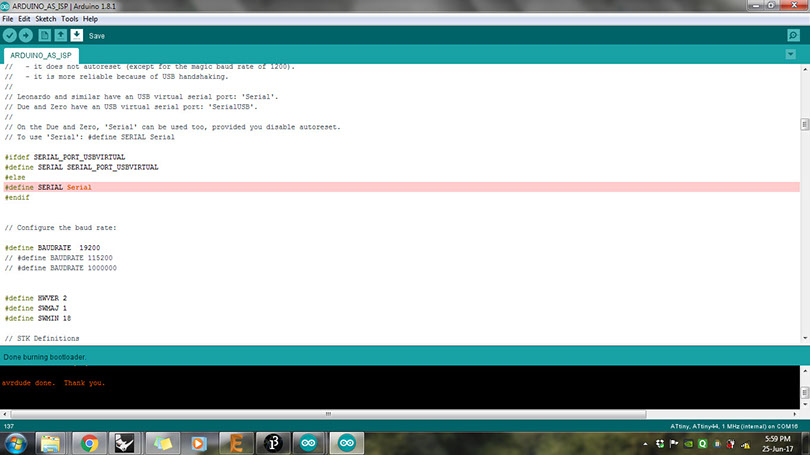Click the '#define SWMIN 18' line
Image resolution: width=810 pixels, height=455 pixels.
[x=38, y=318]
